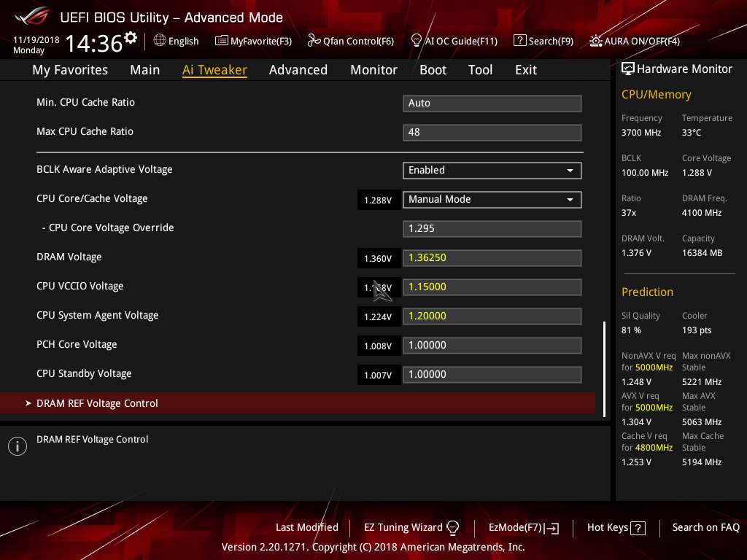
Task: Click Last Modified link
Action: [x=307, y=527]
